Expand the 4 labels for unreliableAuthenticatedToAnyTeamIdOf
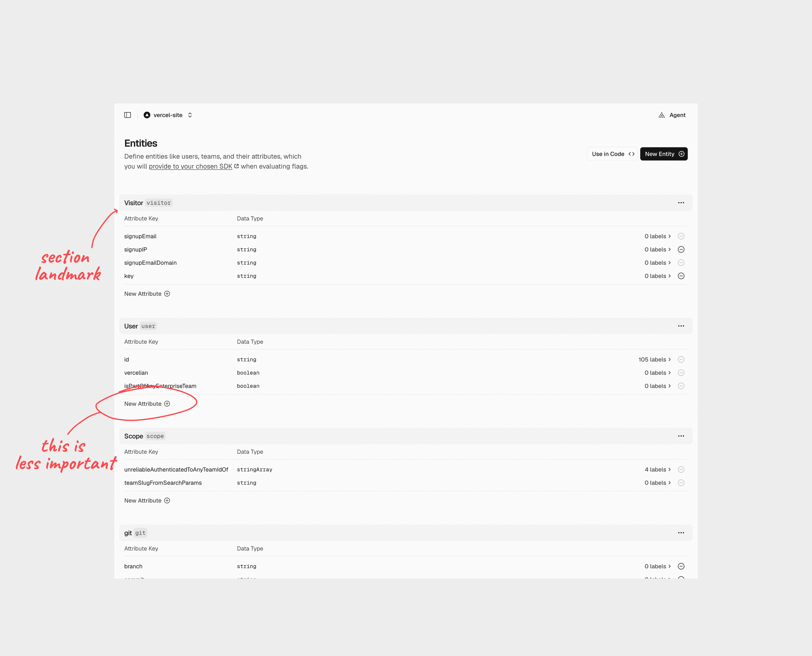The image size is (812, 656). coord(658,469)
